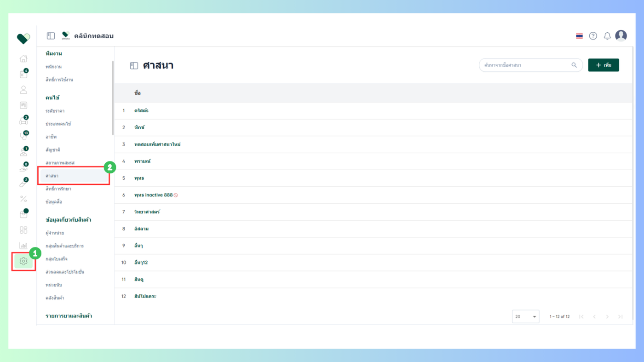The width and height of the screenshot is (644, 362).
Task: Click the settings menu vertical scrollbar
Action: [113, 98]
